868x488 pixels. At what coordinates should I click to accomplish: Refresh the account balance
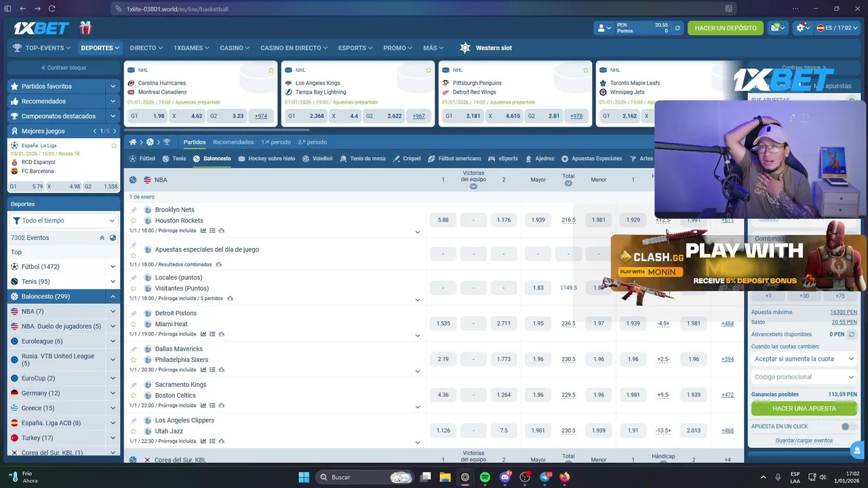click(677, 28)
